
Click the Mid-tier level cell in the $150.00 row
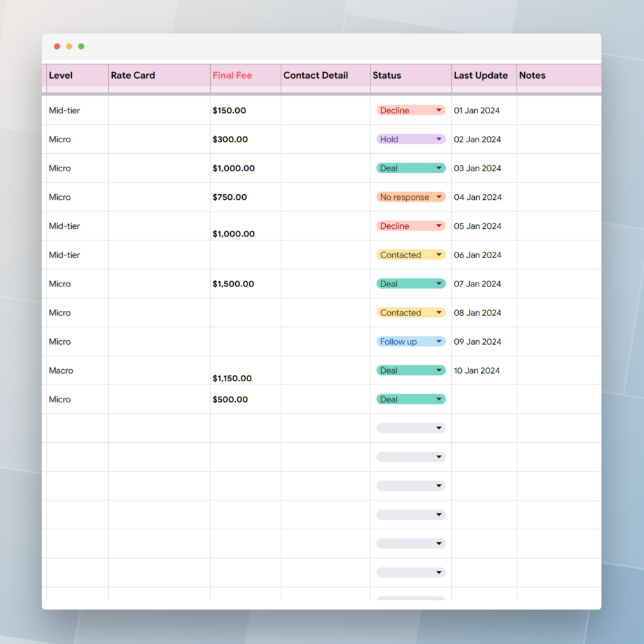pyautogui.click(x=78, y=110)
